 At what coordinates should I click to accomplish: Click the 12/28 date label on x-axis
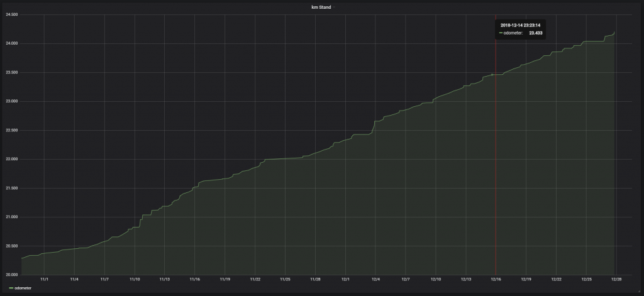pos(616,278)
